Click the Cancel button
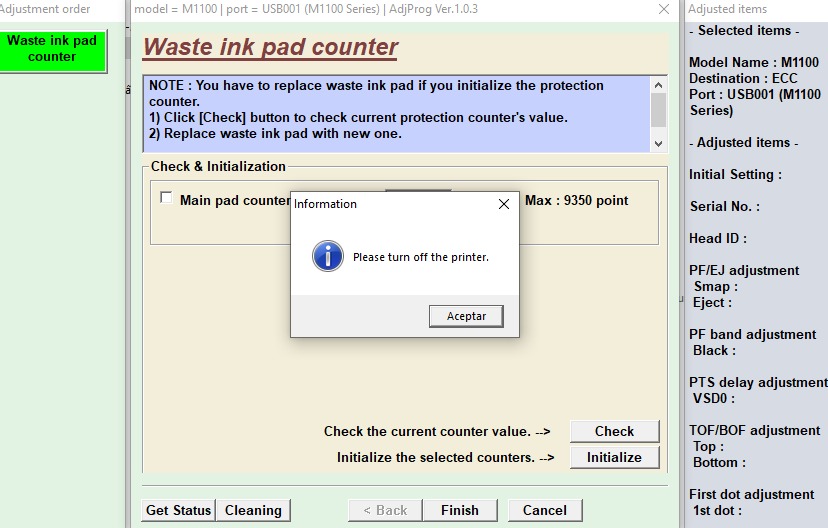This screenshot has height=528, width=828. click(x=545, y=510)
